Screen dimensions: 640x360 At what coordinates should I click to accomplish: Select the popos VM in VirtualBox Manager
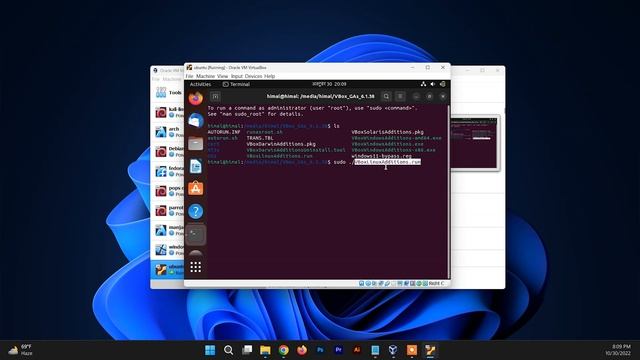(x=168, y=191)
